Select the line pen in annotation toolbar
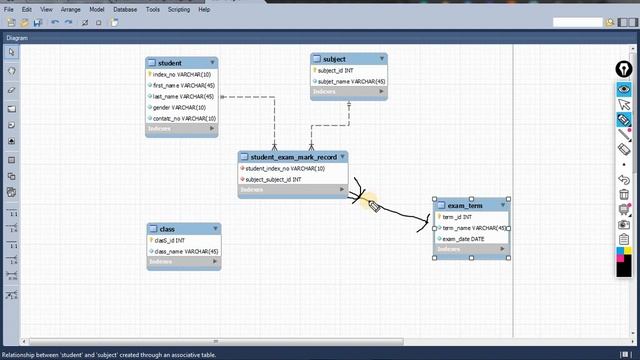The image size is (640, 360). (x=624, y=134)
